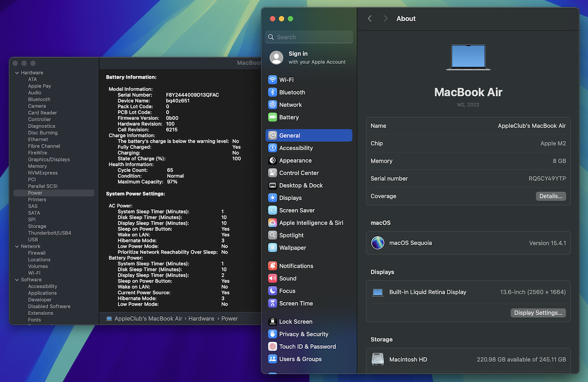The height and width of the screenshot is (382, 588).
Task: Click the Control Center icon
Action: point(272,173)
